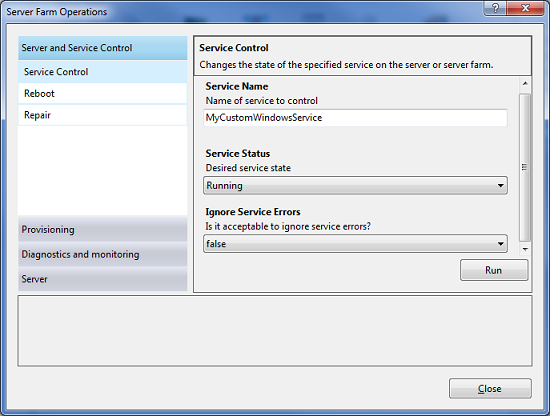Image resolution: width=550 pixels, height=416 pixels.
Task: Click the help question mark icon
Action: (495, 8)
